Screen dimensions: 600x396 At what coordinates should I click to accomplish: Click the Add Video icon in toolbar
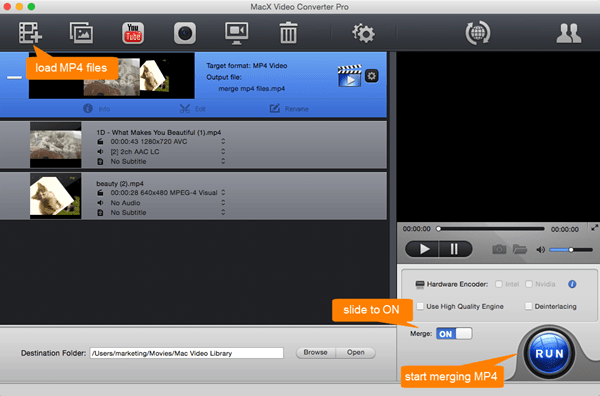(30, 33)
